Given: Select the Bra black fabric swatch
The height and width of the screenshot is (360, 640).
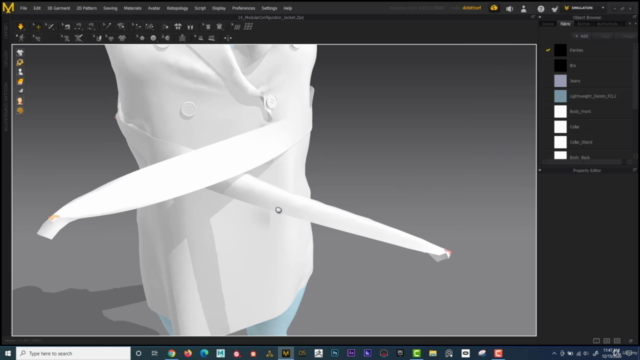Looking at the screenshot, I should tap(560, 65).
